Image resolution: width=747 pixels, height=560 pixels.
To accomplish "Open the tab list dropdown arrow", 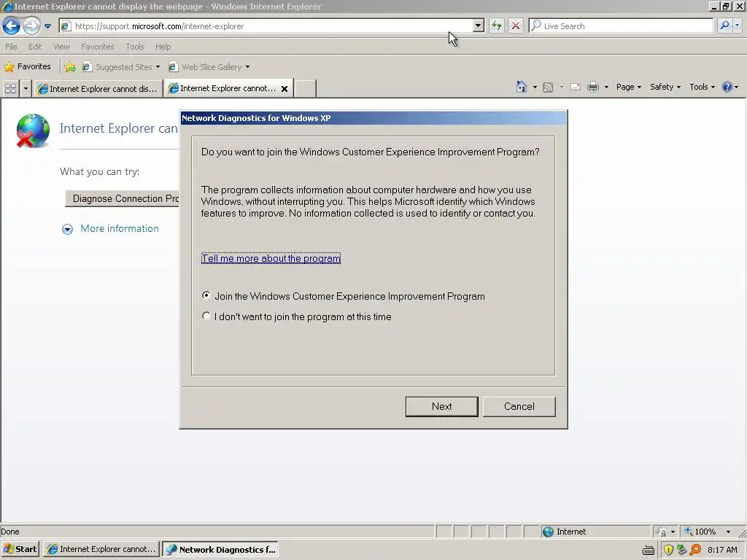I will click(x=26, y=88).
